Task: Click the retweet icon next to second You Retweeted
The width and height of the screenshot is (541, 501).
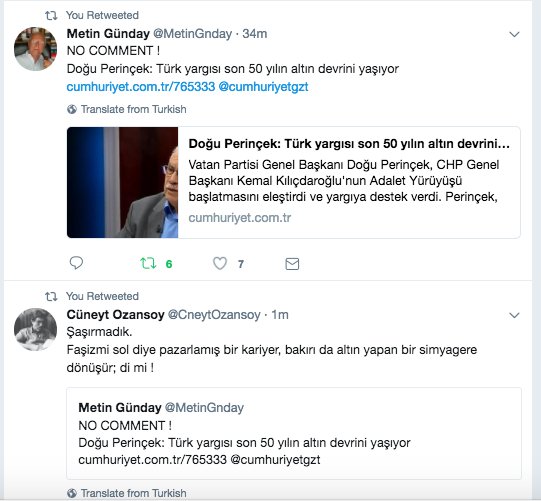Action: tap(51, 296)
